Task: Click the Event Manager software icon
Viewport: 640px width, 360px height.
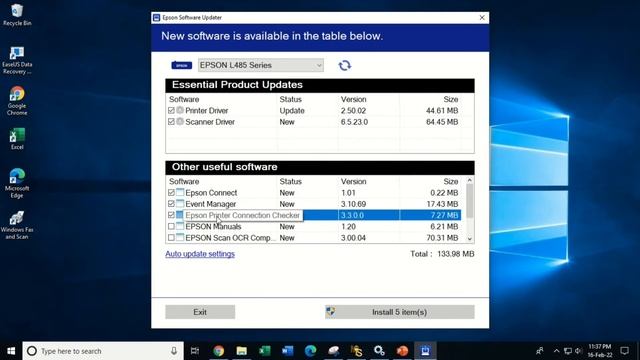Action: click(x=180, y=204)
